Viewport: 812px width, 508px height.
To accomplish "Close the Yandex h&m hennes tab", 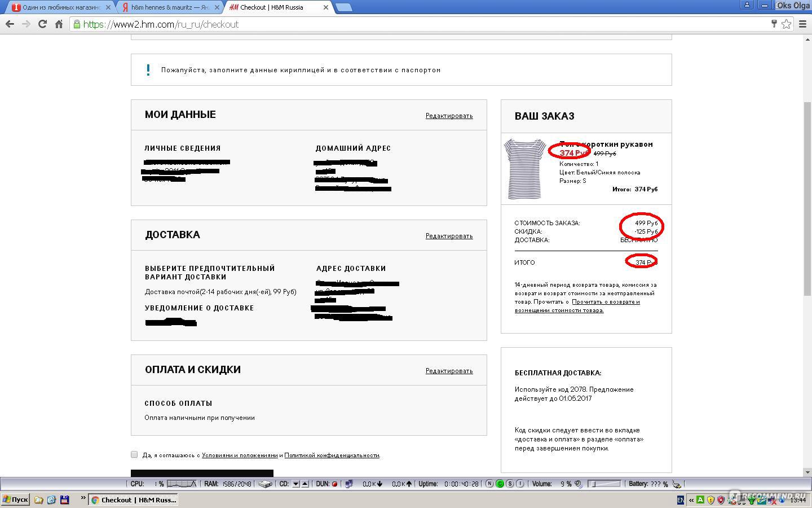I will [x=217, y=7].
